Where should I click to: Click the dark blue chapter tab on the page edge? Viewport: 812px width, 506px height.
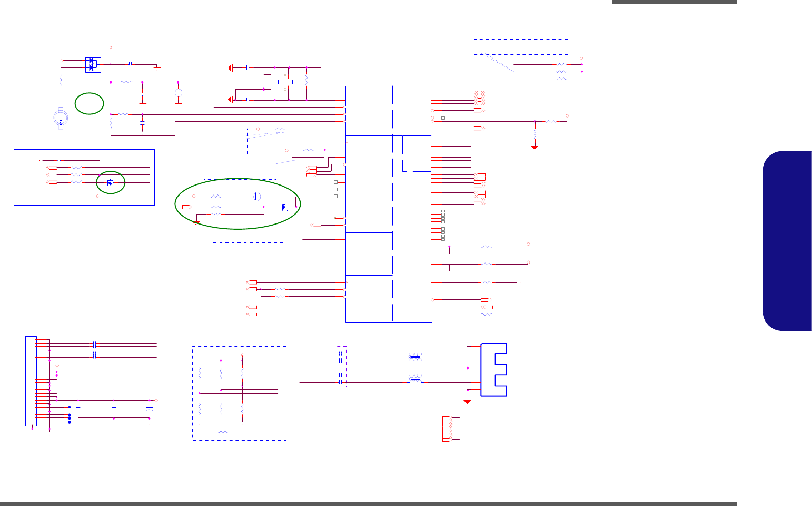click(787, 241)
